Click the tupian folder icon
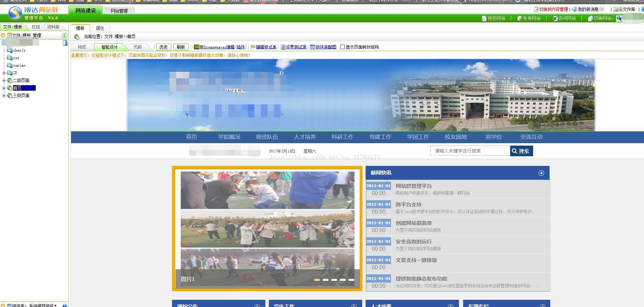The width and height of the screenshot is (644, 307). (x=10, y=66)
